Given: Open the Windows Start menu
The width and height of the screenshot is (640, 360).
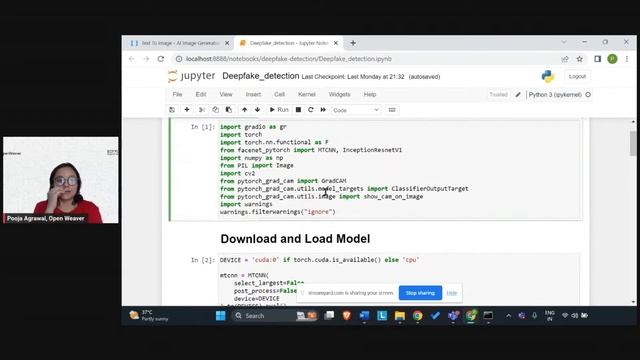Looking at the screenshot, I should pyautogui.click(x=220, y=316).
